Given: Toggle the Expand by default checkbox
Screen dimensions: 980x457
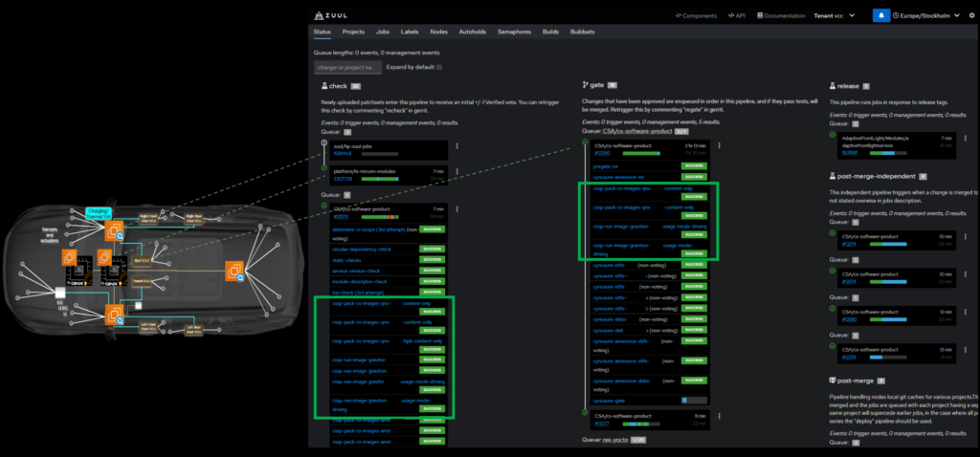Looking at the screenshot, I should pos(439,67).
